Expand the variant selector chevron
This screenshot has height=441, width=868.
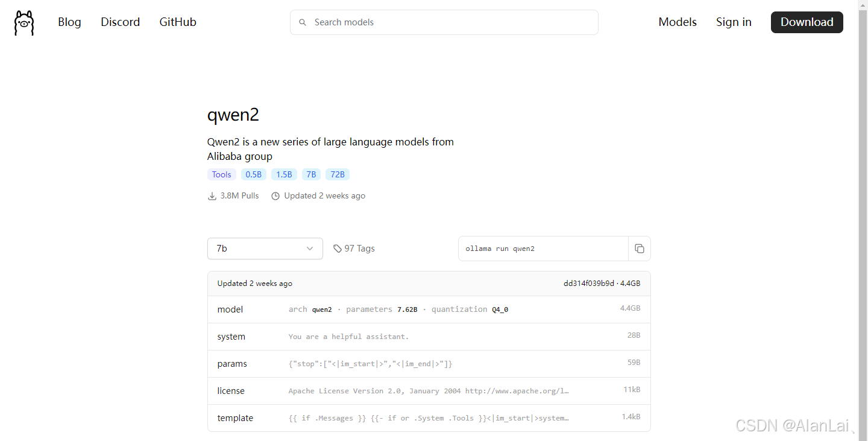coord(310,248)
